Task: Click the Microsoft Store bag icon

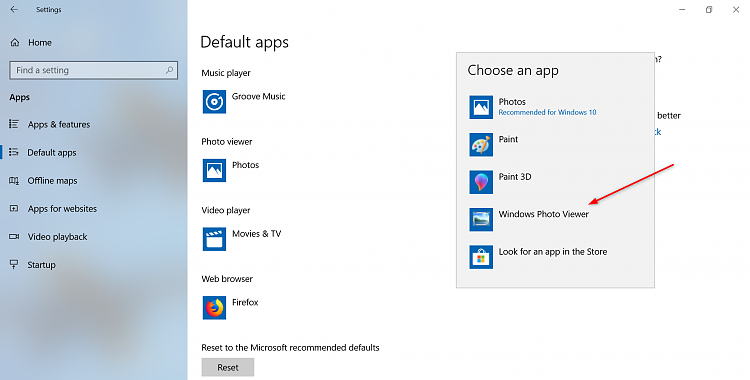Action: click(481, 257)
